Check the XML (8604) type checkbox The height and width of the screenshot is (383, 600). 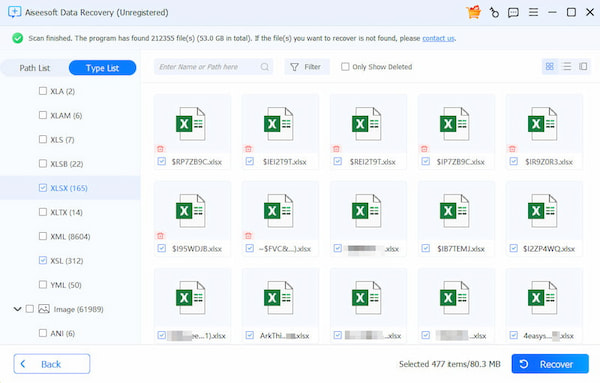43,236
